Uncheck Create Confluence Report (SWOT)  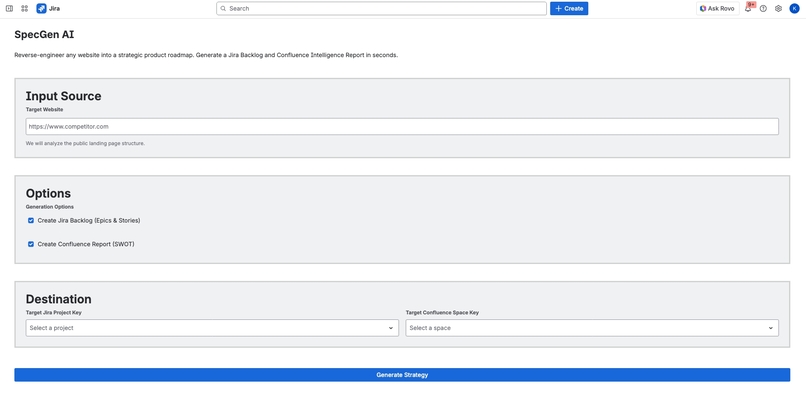point(31,244)
